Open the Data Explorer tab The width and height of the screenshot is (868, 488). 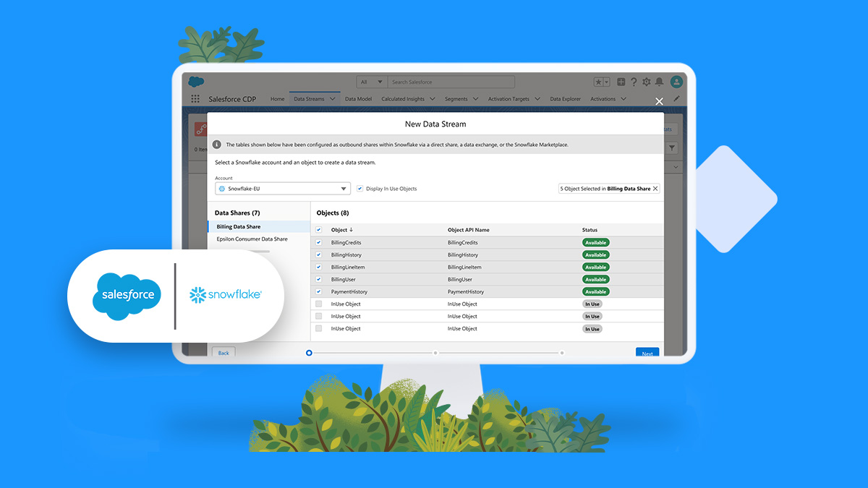pos(565,98)
